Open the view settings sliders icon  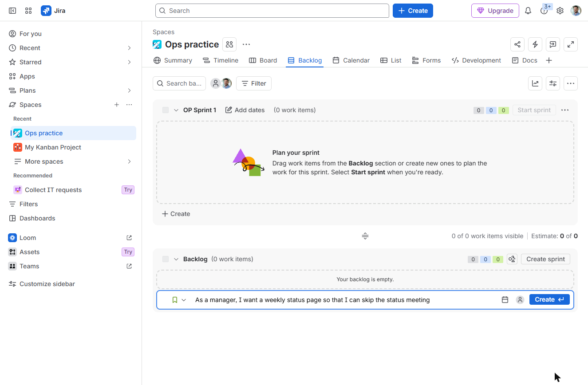pyautogui.click(x=553, y=83)
